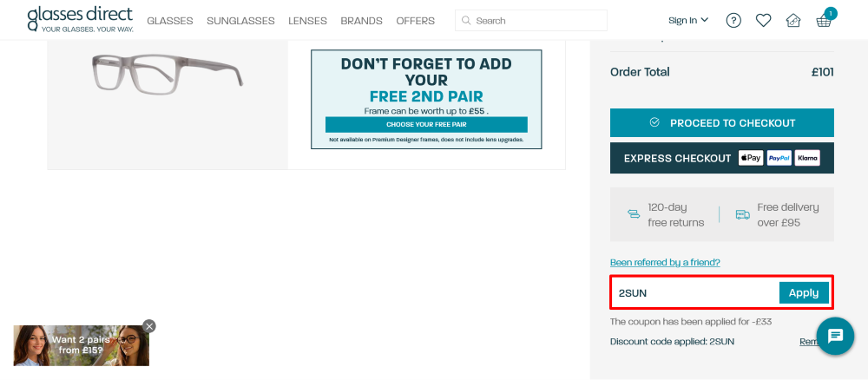Close the 2 pairs promo popup
This screenshot has width=868, height=380.
tap(149, 326)
